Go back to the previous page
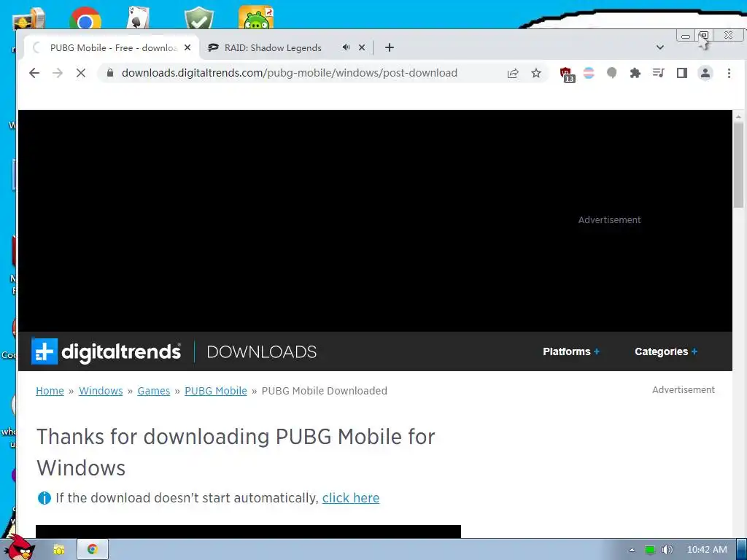747x560 pixels. click(x=34, y=73)
